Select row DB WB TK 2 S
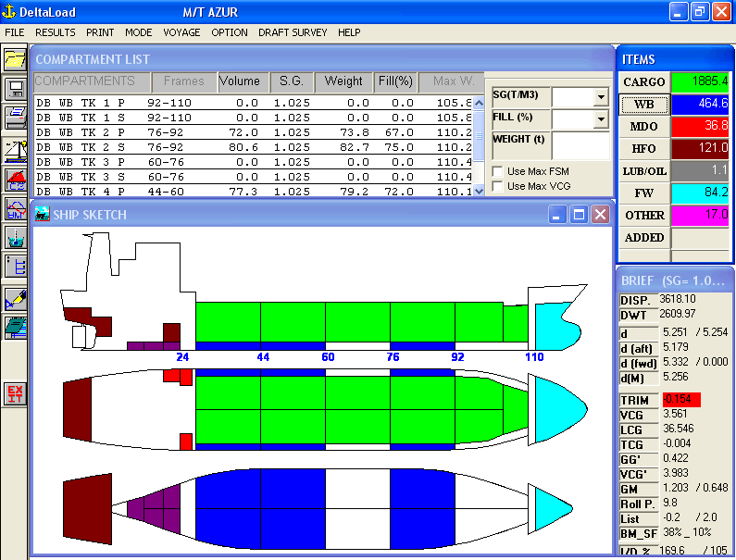Image resolution: width=736 pixels, height=560 pixels. [x=254, y=147]
